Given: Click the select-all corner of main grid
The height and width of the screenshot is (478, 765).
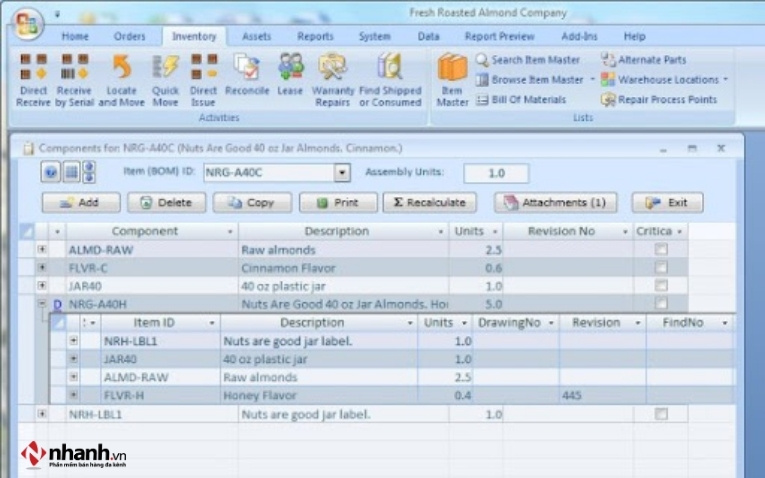Looking at the screenshot, I should (26, 231).
